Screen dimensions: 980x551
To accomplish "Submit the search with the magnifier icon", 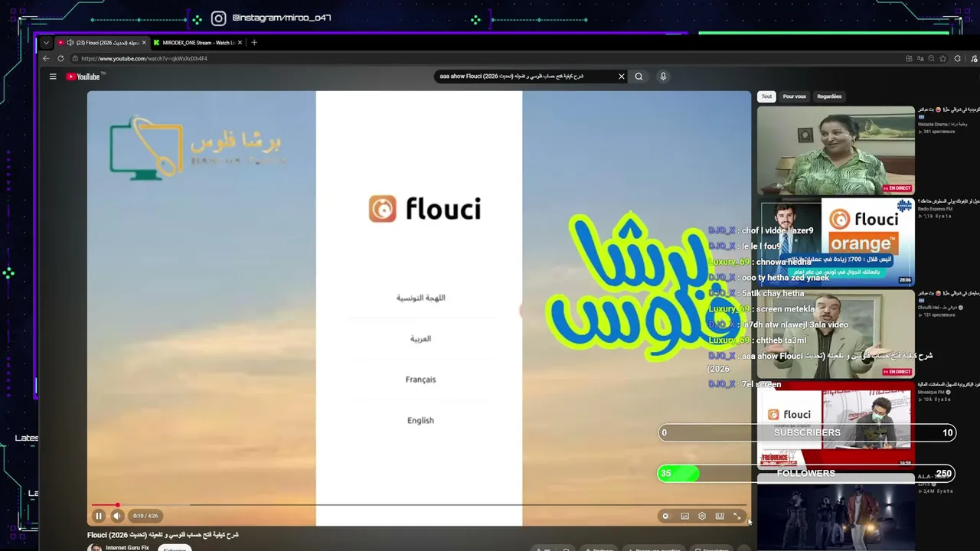I will 639,77.
